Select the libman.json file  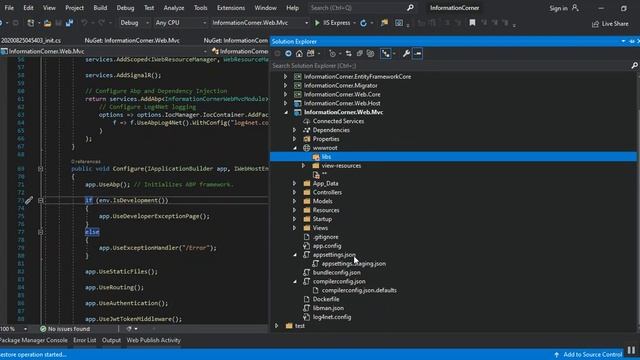(329, 308)
